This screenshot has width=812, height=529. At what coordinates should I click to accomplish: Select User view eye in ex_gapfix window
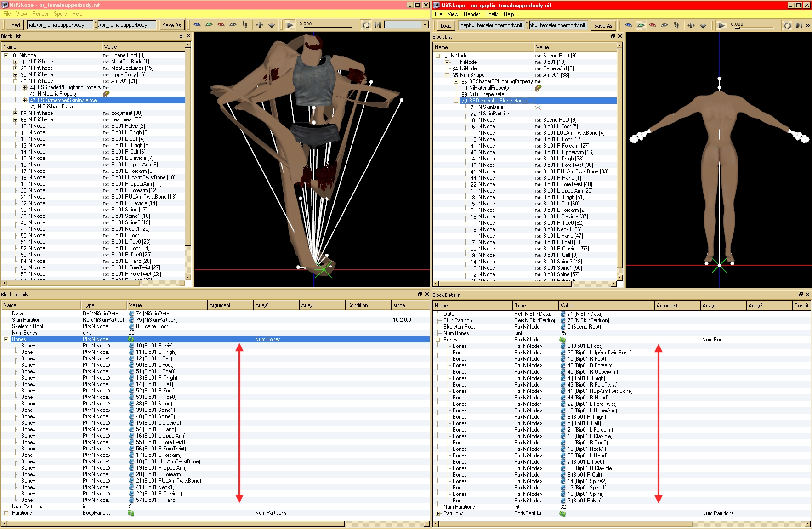coord(664,25)
